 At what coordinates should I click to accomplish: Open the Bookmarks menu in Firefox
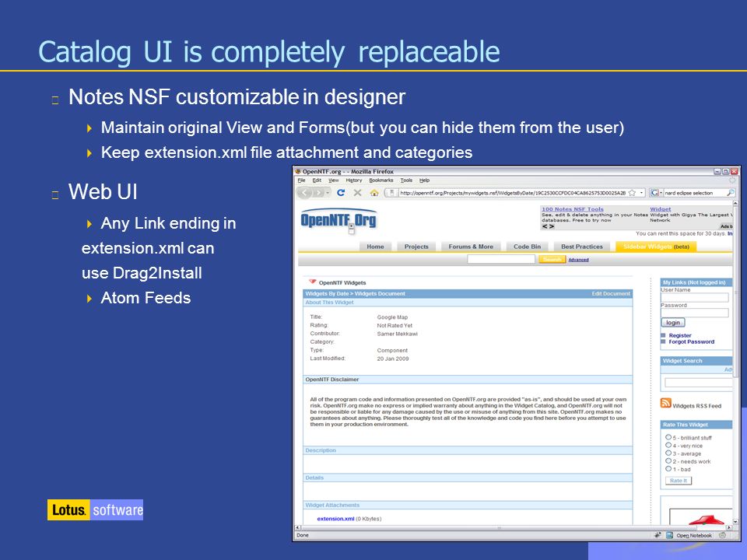click(x=381, y=180)
